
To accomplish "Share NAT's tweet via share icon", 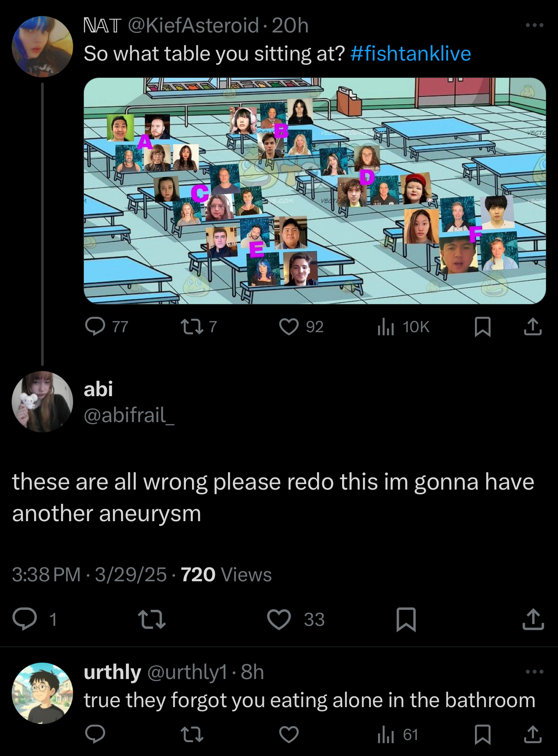I will click(532, 327).
